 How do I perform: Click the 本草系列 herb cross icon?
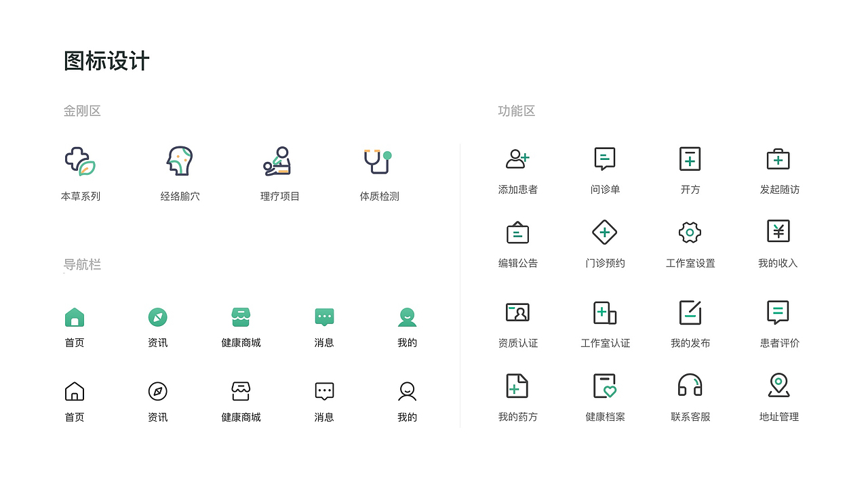point(81,161)
